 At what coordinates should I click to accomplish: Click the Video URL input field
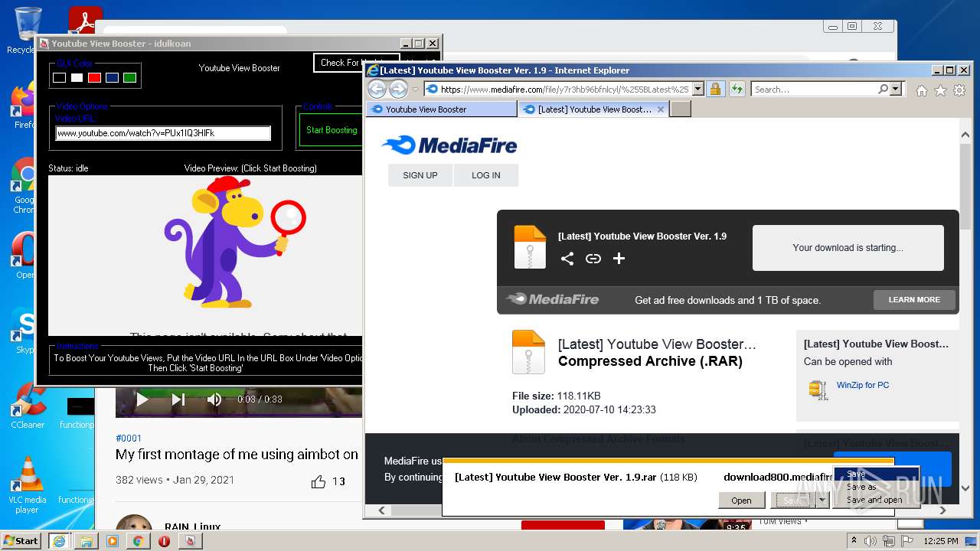[163, 133]
